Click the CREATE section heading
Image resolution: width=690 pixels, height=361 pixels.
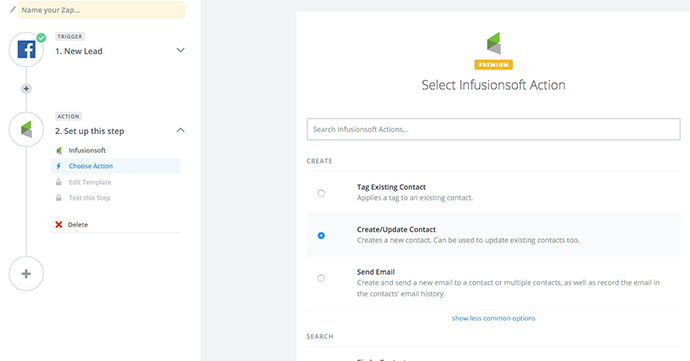[x=319, y=161]
